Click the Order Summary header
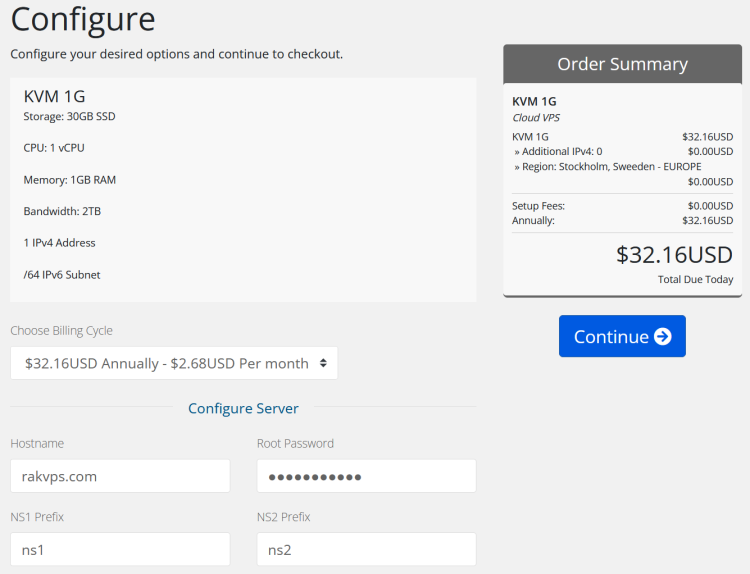Viewport: 750px width, 574px height. click(x=622, y=64)
